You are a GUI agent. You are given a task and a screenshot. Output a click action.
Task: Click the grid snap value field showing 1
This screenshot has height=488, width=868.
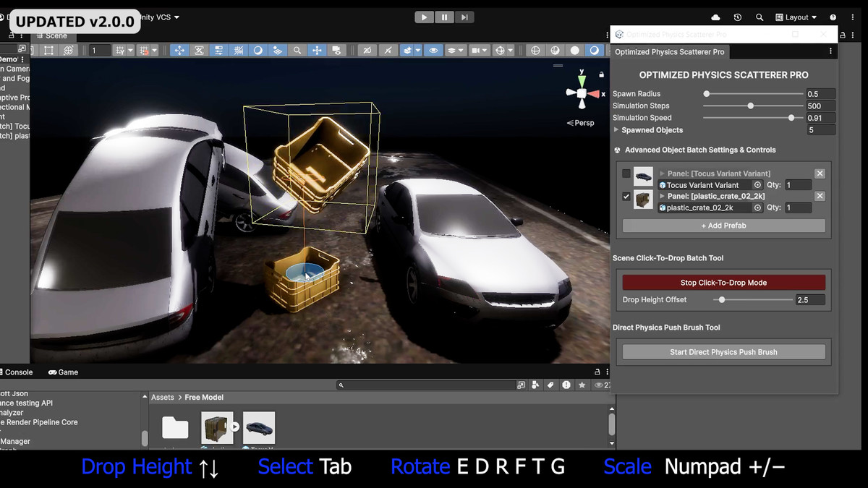click(x=100, y=51)
